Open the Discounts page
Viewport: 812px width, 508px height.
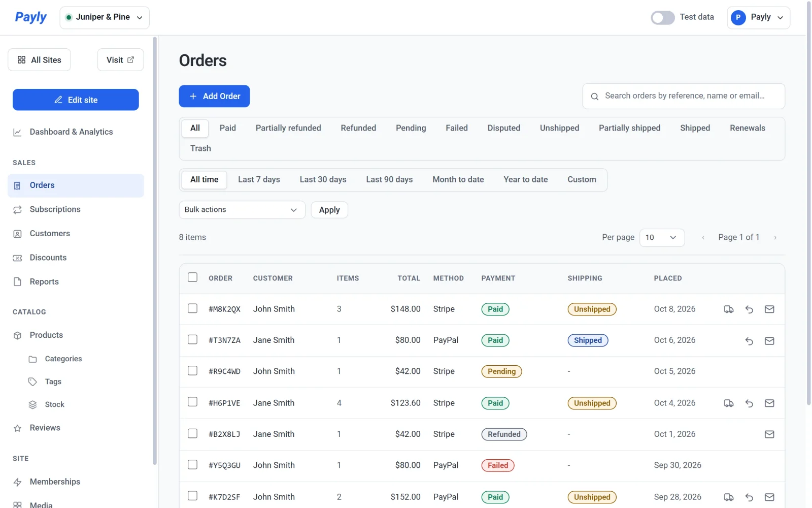click(76, 258)
